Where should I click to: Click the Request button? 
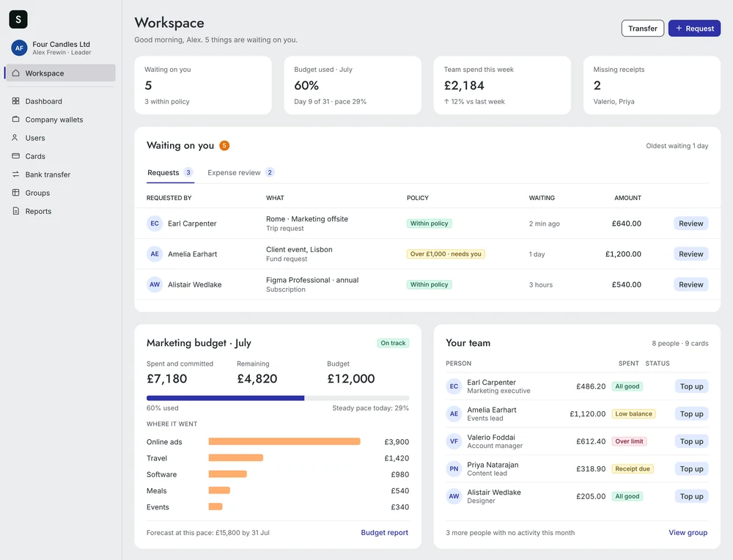[694, 28]
